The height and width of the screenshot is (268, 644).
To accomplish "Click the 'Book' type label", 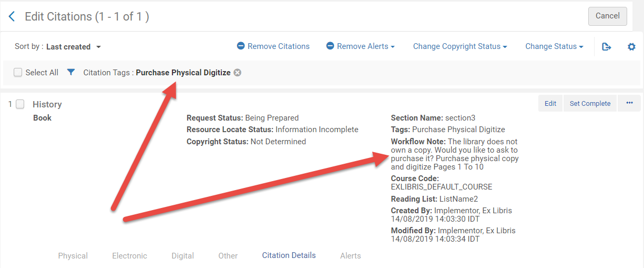I will (x=42, y=118).
